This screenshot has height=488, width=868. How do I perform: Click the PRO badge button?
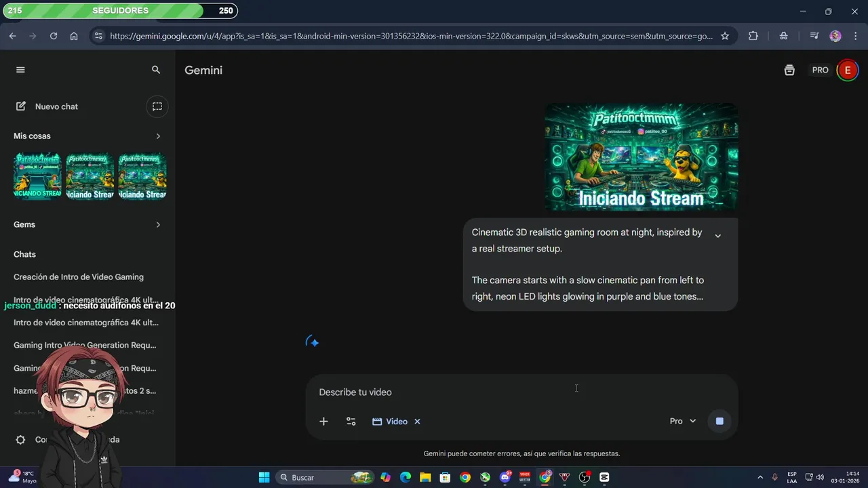click(x=821, y=70)
